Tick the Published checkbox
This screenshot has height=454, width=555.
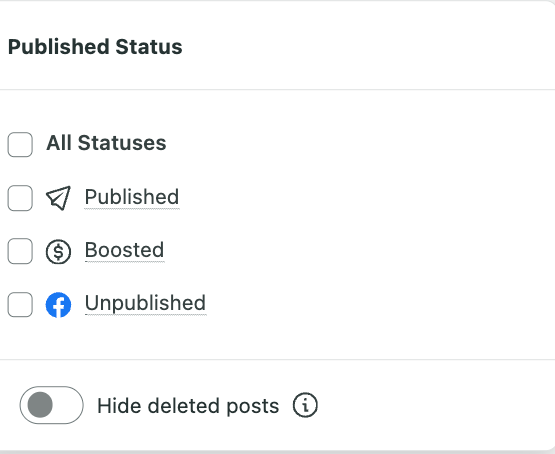(x=20, y=198)
